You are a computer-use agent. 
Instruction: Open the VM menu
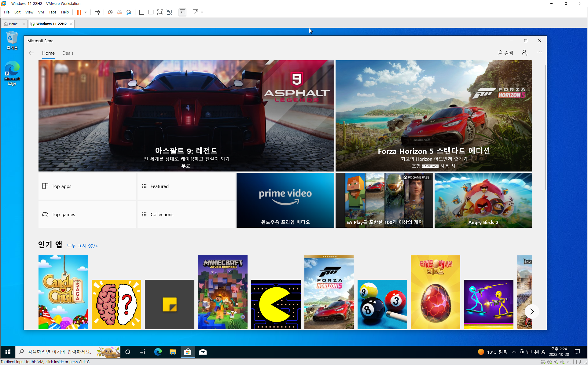(41, 12)
